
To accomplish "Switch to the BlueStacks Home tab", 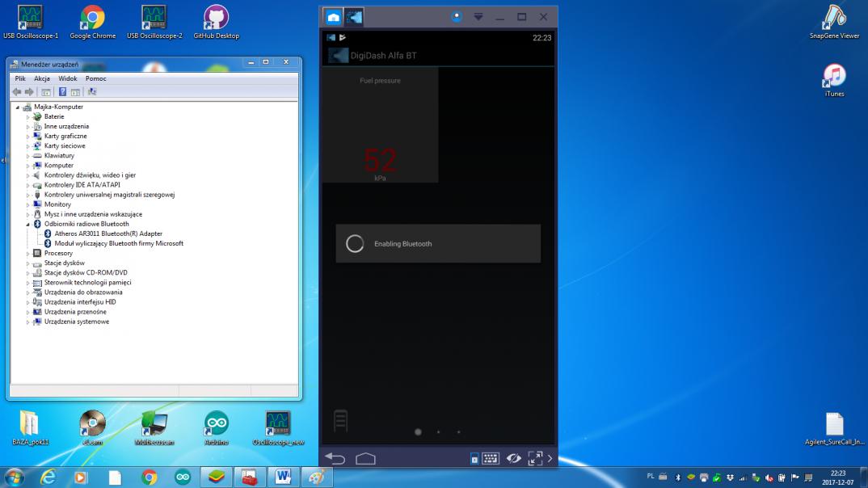I will [x=333, y=17].
